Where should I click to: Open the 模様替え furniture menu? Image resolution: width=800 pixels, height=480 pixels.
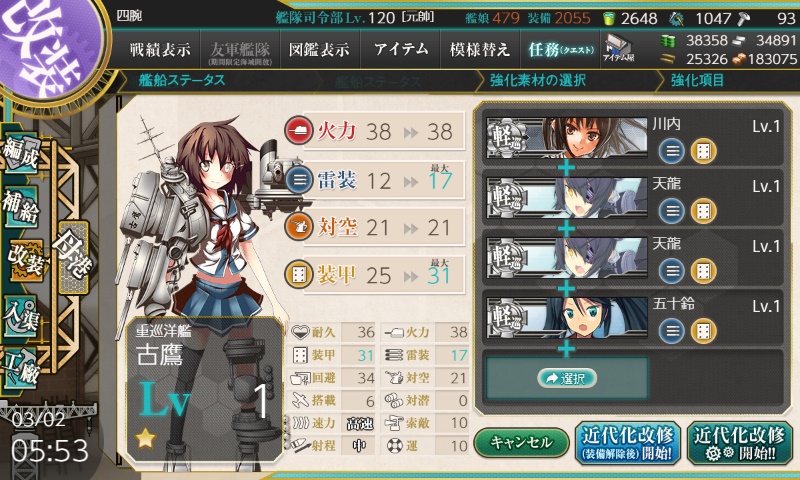(480, 49)
